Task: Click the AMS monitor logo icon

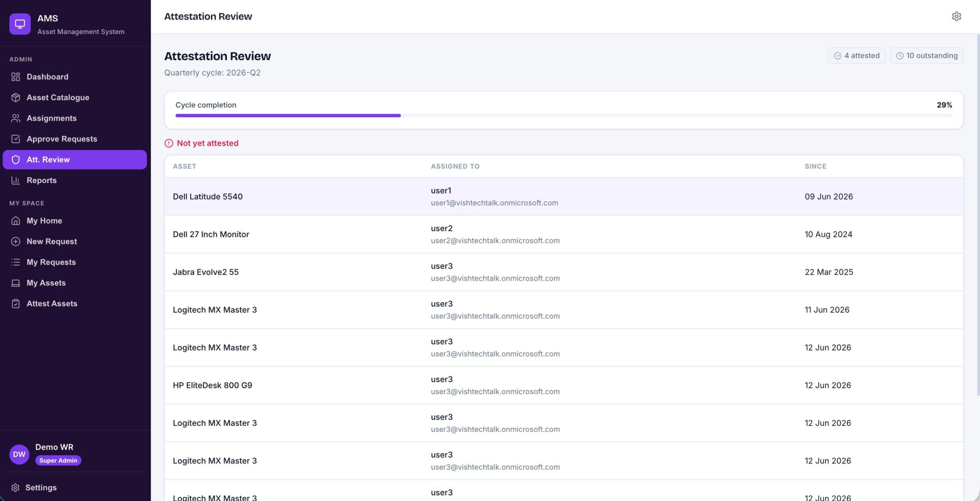Action: 20,24
